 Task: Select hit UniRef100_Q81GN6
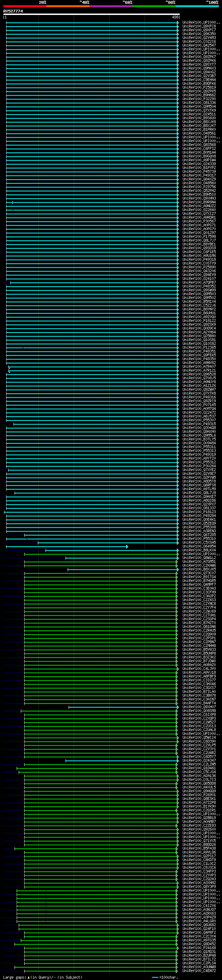pos(199,626)
